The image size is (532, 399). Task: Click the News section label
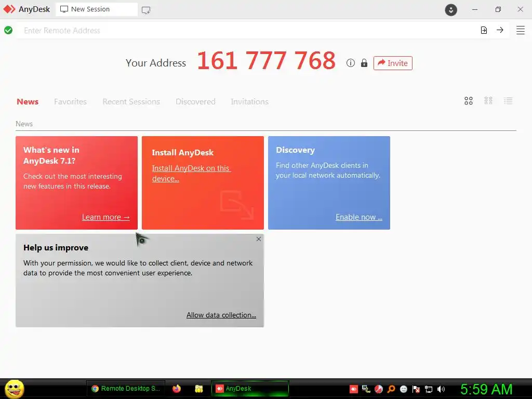pyautogui.click(x=24, y=124)
